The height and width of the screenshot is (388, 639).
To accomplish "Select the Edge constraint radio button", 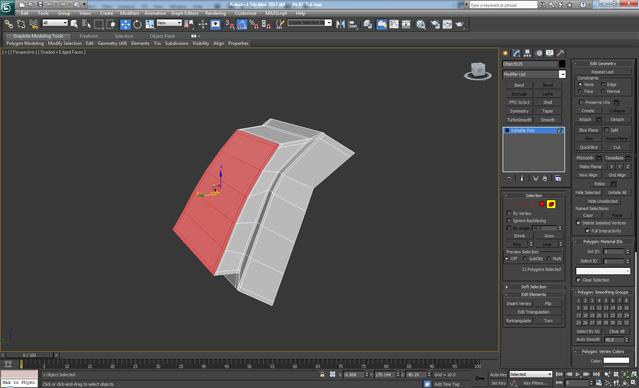I will tap(603, 84).
